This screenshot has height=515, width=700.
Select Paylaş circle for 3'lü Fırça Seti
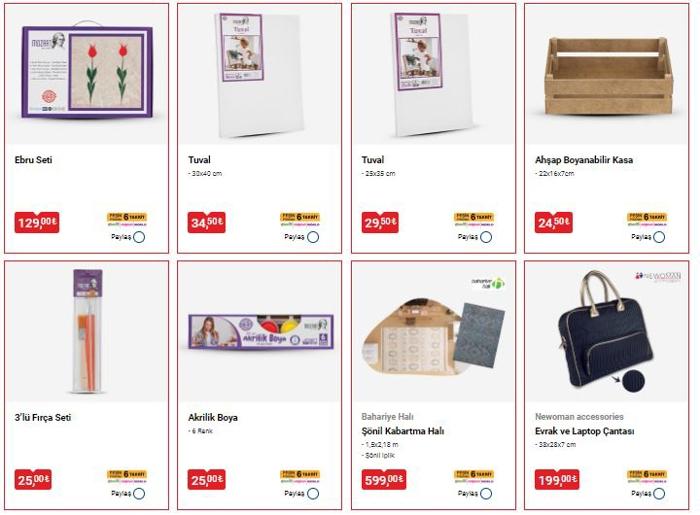point(139,494)
